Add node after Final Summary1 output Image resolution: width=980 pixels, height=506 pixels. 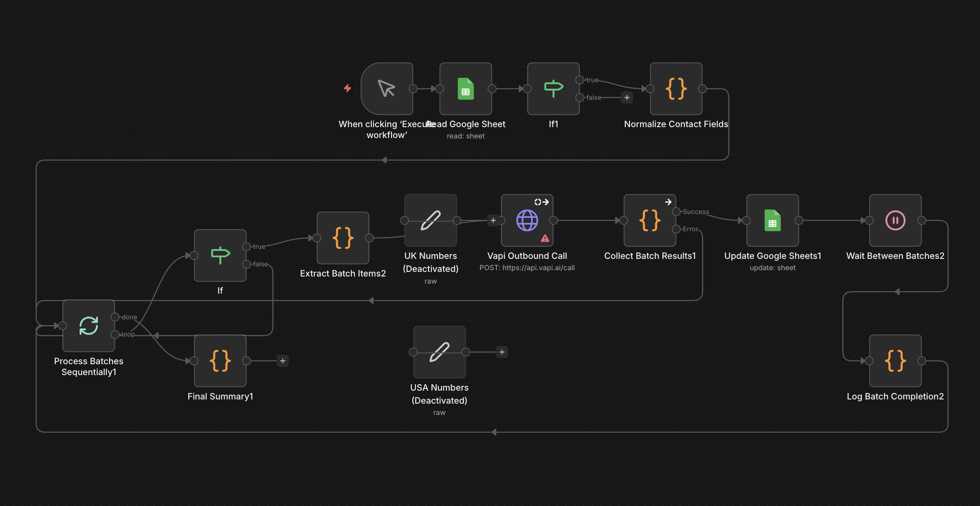click(x=283, y=361)
